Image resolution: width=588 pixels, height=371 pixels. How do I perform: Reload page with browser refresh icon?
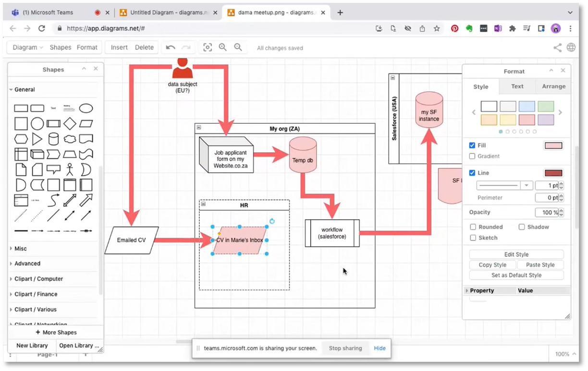(42, 28)
